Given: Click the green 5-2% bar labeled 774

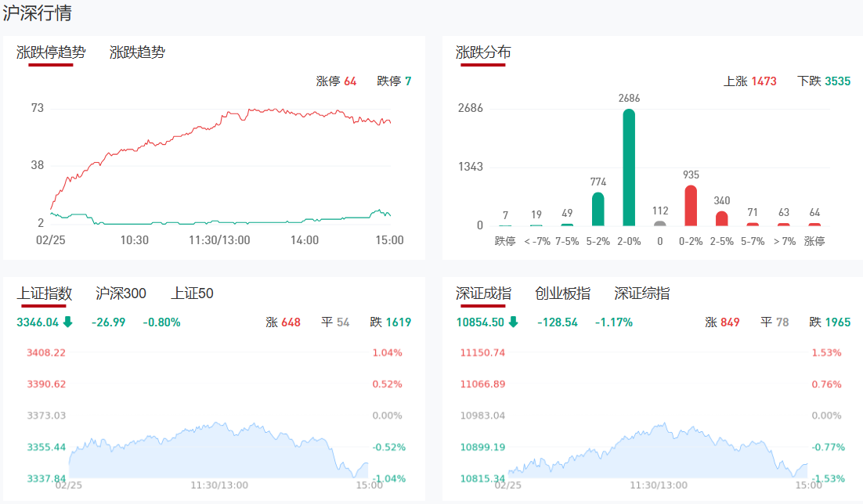Looking at the screenshot, I should (598, 209).
